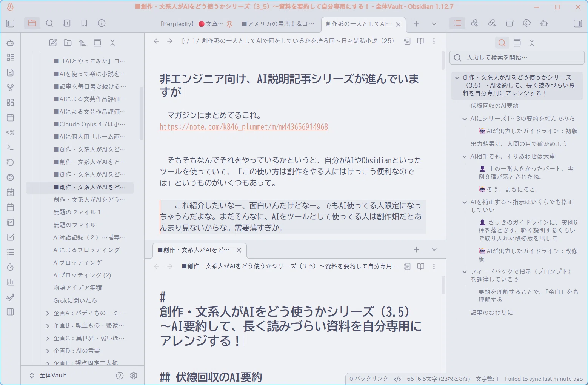Image resolution: width=588 pixels, height=385 pixels.
Task: Open the command palette terminal icon
Action: pos(10,147)
